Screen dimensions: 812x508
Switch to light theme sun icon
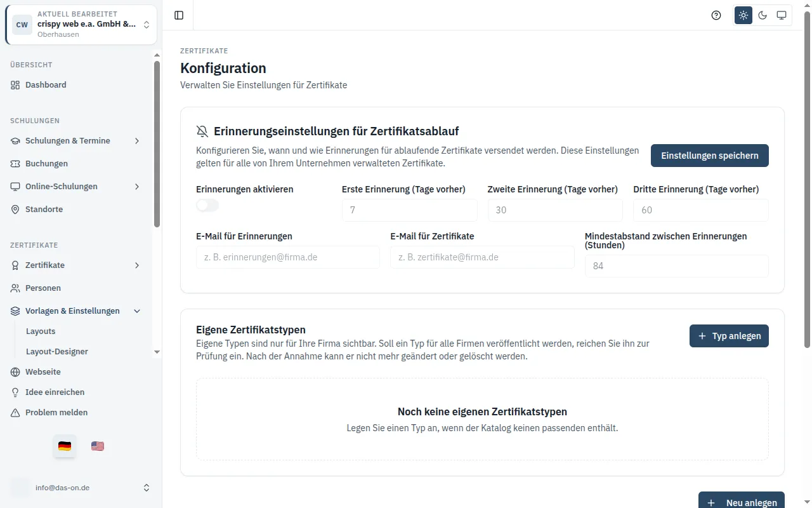[743, 15]
